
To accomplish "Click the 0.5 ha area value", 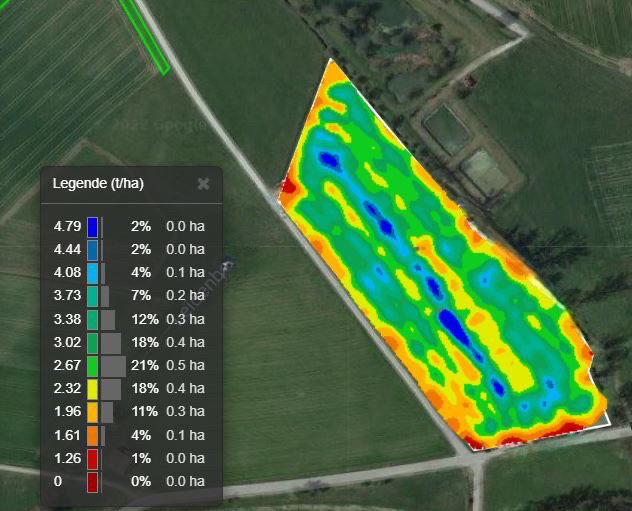I will (x=184, y=366).
